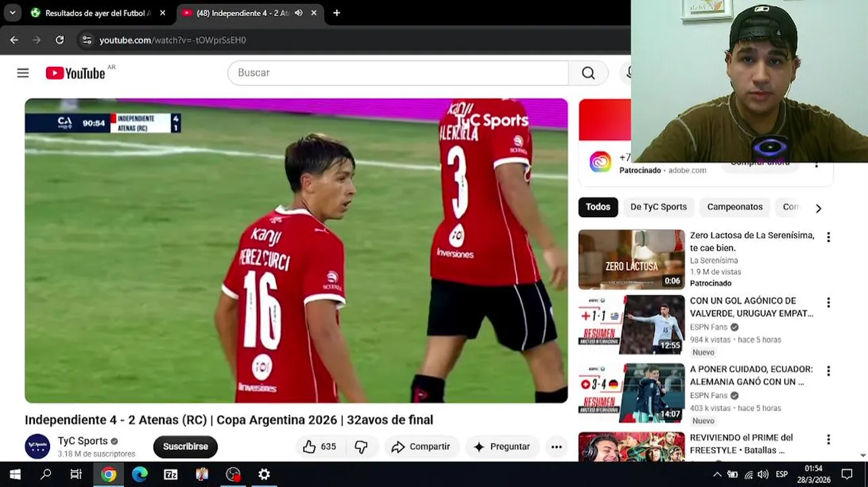Image resolution: width=868 pixels, height=487 pixels.
Task: Open Uruguay Valverde resumen thumbnail
Action: click(x=631, y=325)
